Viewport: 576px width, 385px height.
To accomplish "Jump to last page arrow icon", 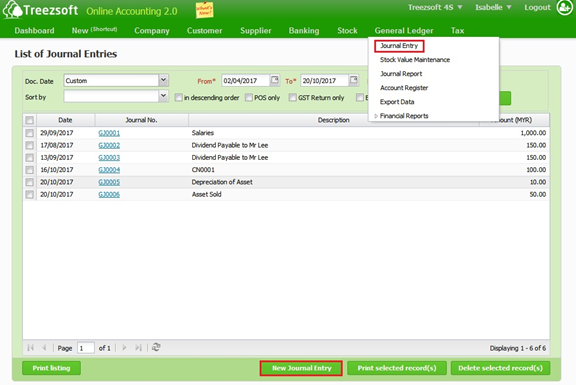I will pos(138,348).
